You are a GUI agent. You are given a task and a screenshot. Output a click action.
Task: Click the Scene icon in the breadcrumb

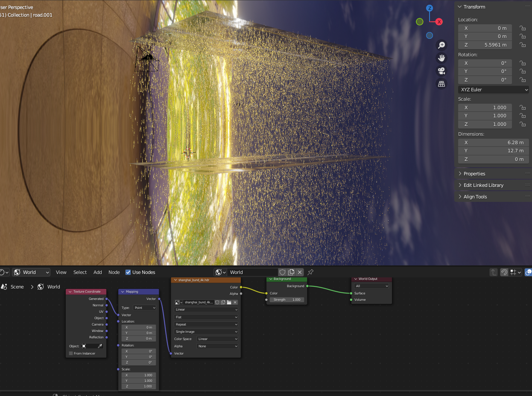pos(5,287)
